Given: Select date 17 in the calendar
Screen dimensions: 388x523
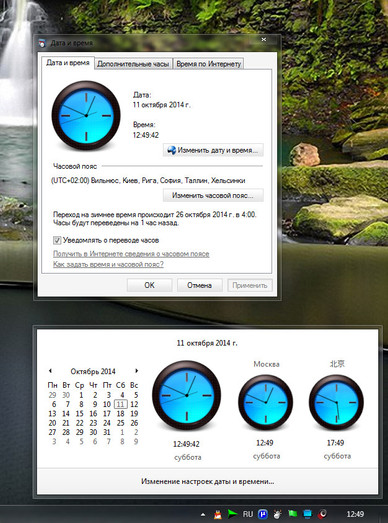Looking at the screenshot, I should [x=107, y=414].
